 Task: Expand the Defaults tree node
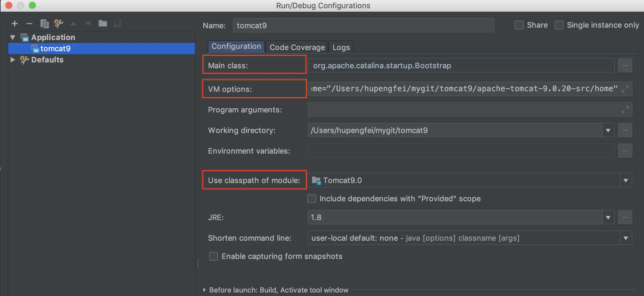[x=13, y=60]
